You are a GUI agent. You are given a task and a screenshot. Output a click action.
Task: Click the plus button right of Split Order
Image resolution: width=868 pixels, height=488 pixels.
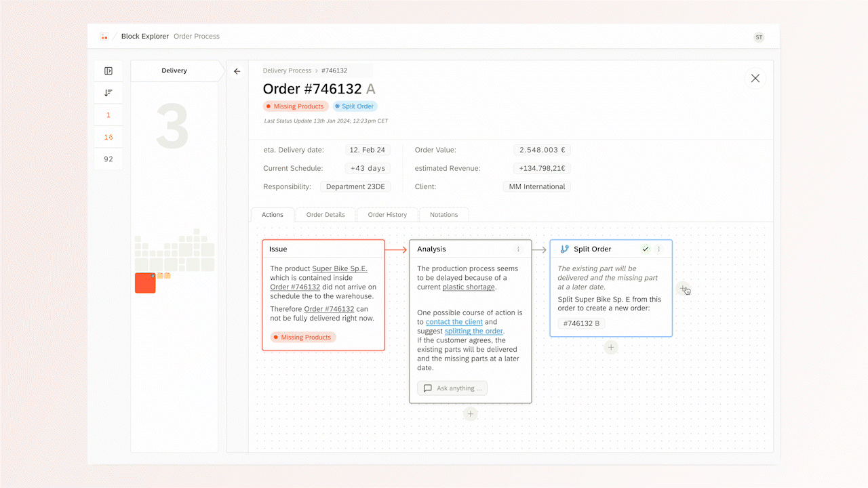pos(683,289)
